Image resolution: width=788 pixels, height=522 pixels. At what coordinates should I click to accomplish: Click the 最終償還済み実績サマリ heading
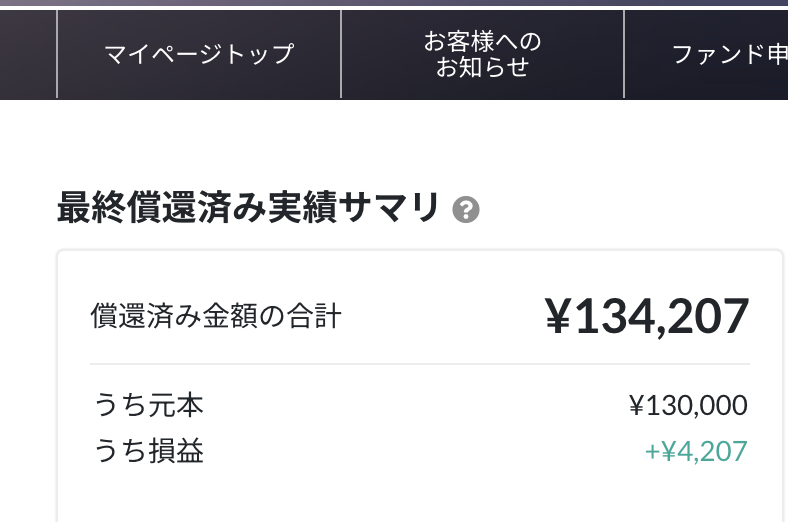click(x=248, y=208)
